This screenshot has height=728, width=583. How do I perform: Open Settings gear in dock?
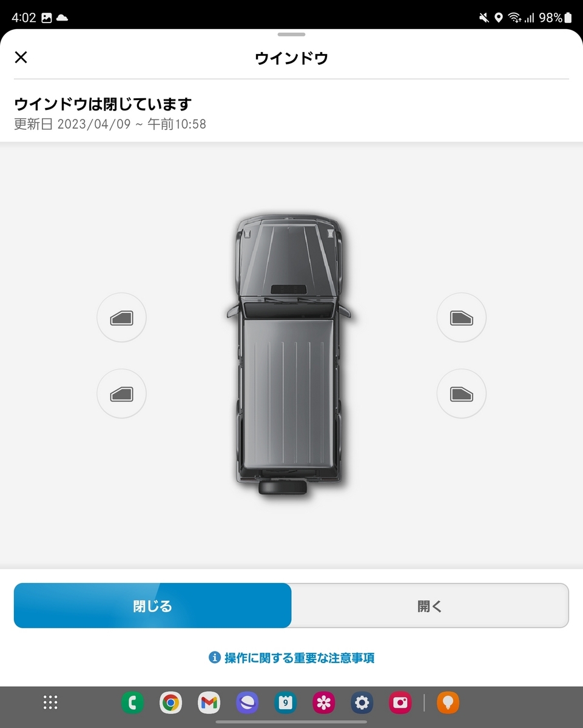(x=362, y=703)
